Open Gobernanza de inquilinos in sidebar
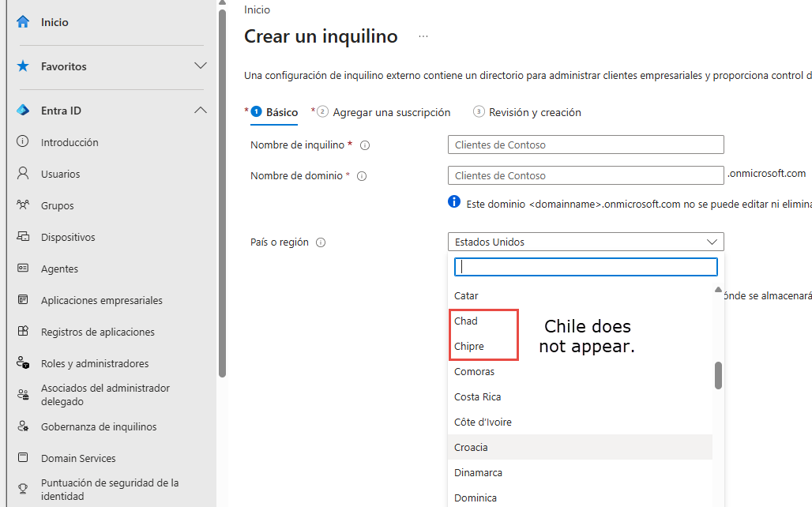812x507 pixels. coord(99,426)
